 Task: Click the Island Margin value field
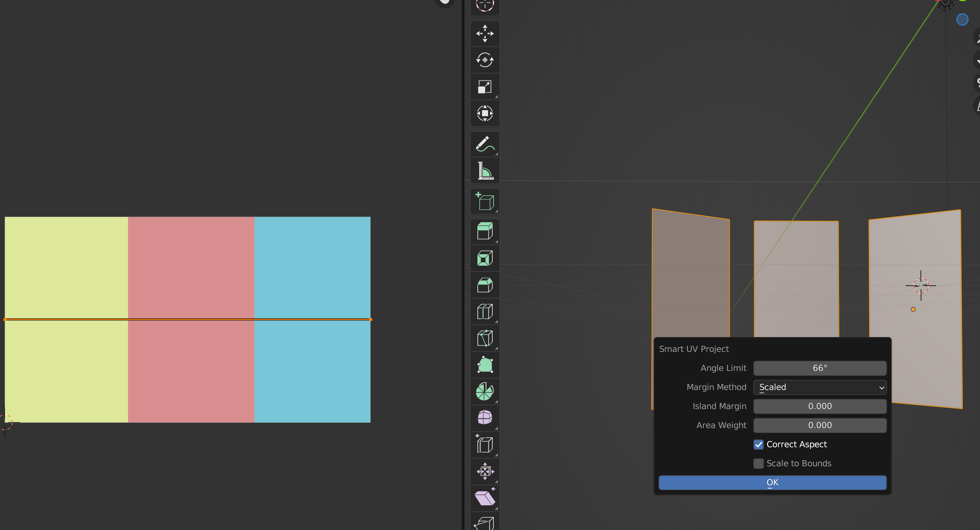point(820,406)
